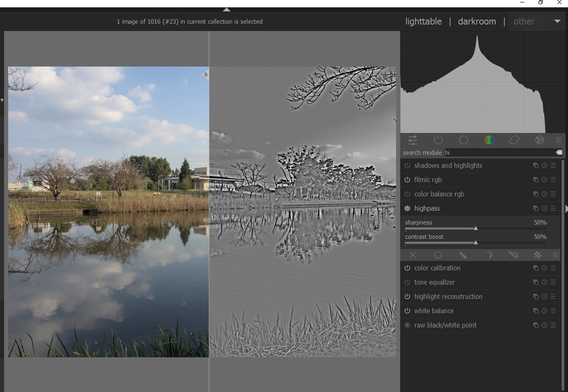Open the other views dropdown arrow

(x=557, y=21)
